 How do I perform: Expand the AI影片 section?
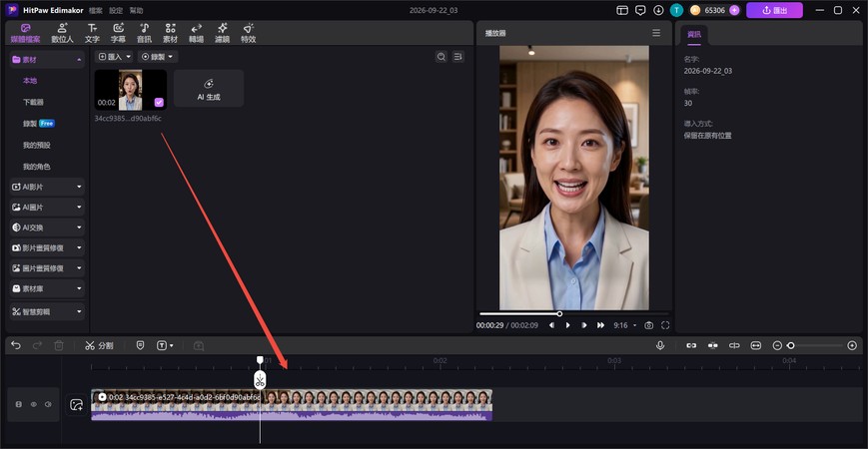point(47,187)
